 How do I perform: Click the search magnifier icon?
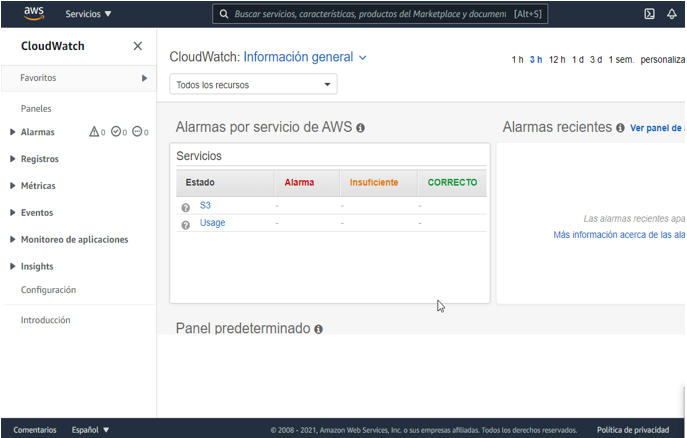[x=224, y=14]
